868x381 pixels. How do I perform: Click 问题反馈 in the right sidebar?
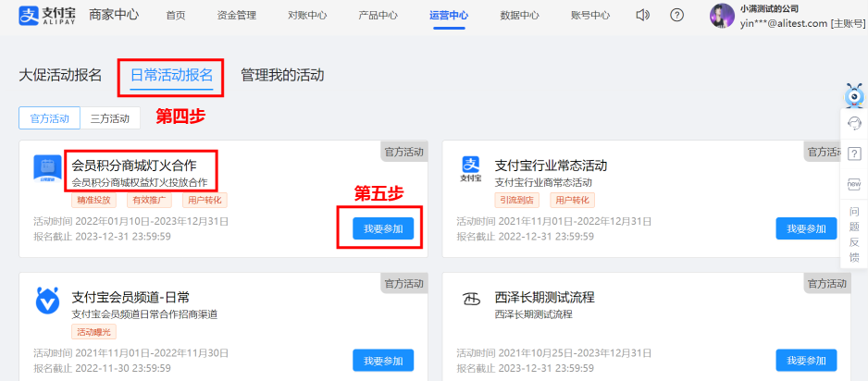(x=855, y=235)
